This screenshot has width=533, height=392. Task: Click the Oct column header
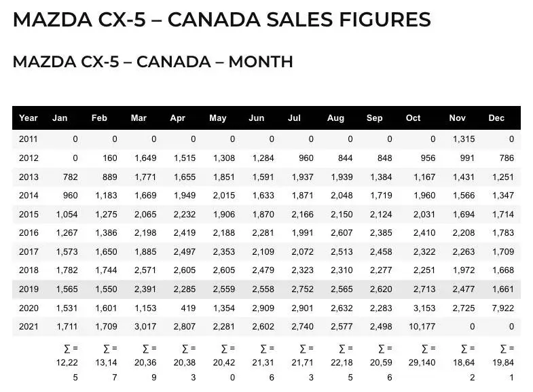[x=413, y=118]
